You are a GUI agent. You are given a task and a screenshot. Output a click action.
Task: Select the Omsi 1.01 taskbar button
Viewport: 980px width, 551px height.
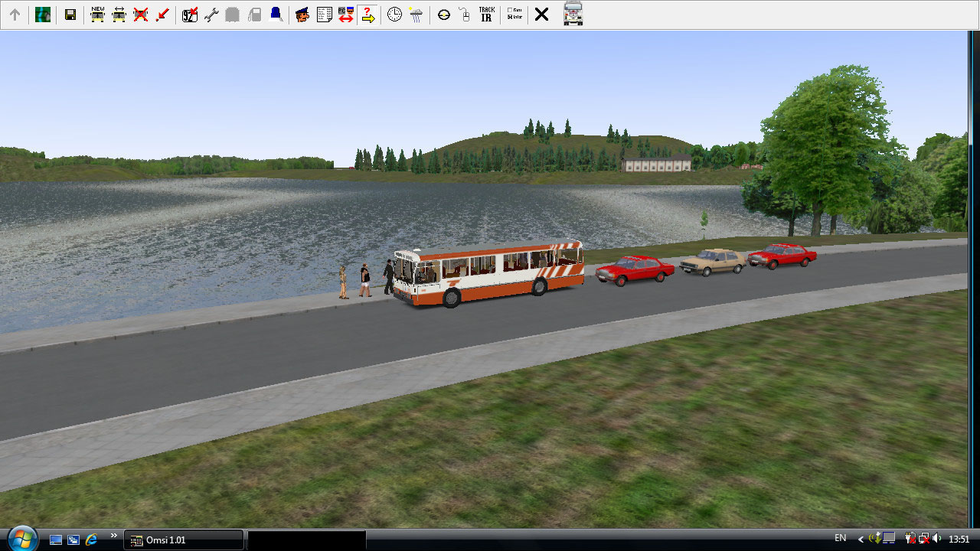click(184, 540)
